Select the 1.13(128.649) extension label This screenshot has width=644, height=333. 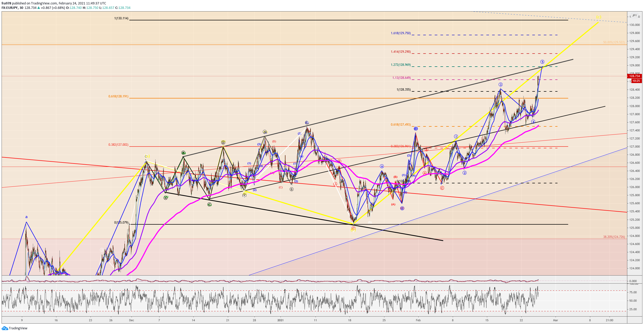click(x=402, y=78)
